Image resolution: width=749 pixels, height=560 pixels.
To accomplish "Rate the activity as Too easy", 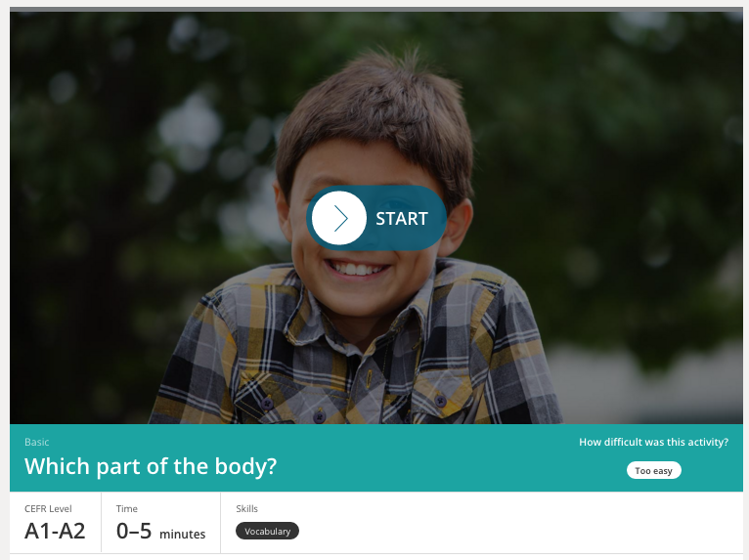I will [x=653, y=471].
